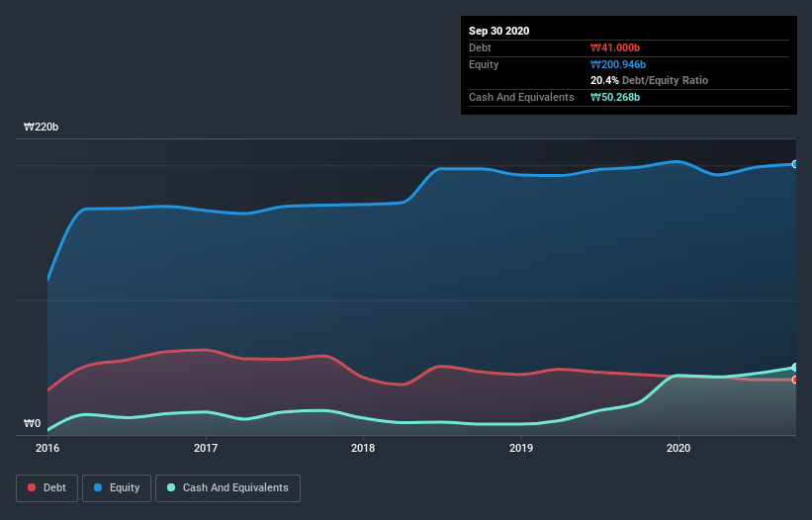Click the Equity label in tooltip

click(484, 64)
